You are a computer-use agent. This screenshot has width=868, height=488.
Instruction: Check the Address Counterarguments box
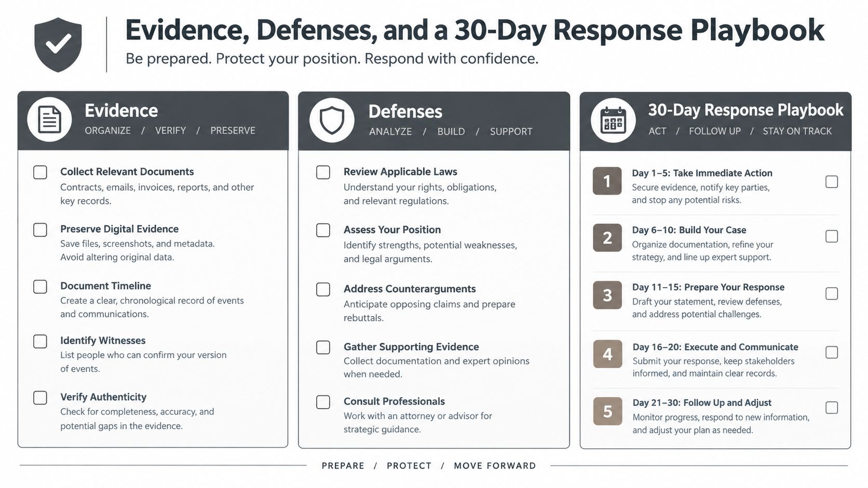(x=323, y=289)
